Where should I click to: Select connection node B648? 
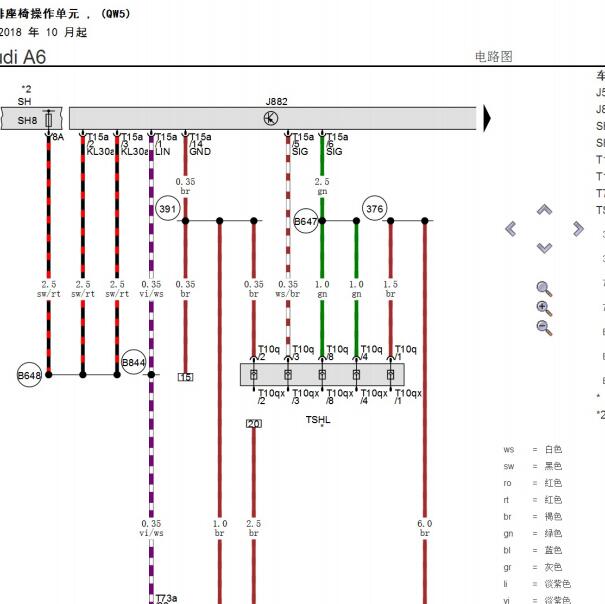click(x=29, y=375)
